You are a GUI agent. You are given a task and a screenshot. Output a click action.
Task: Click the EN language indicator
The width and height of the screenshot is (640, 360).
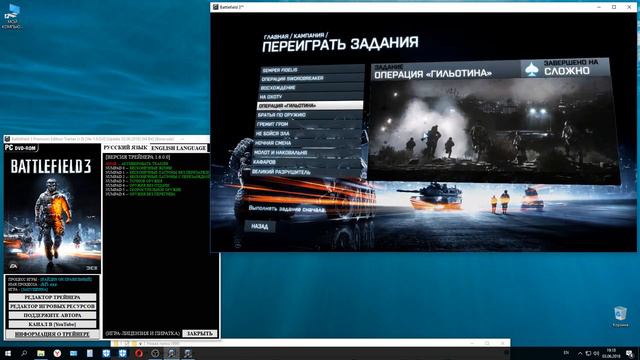click(x=567, y=353)
